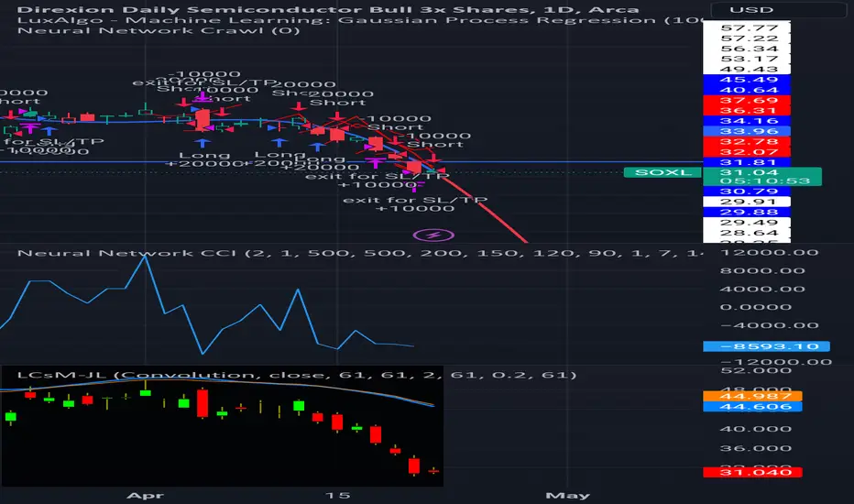Click the blue 40.64 price label

click(749, 90)
